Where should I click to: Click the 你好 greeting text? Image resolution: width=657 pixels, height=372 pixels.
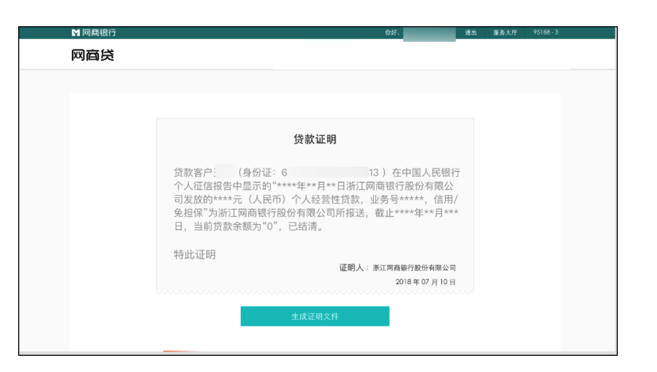point(392,33)
